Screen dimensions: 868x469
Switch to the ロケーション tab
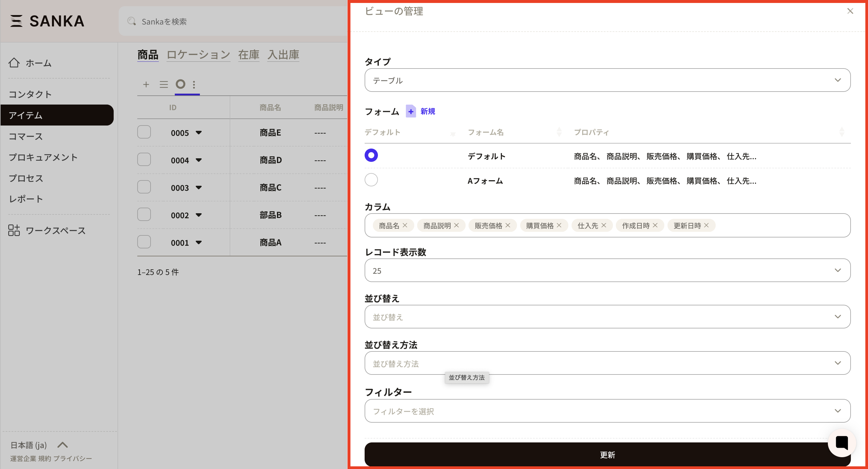pos(198,55)
